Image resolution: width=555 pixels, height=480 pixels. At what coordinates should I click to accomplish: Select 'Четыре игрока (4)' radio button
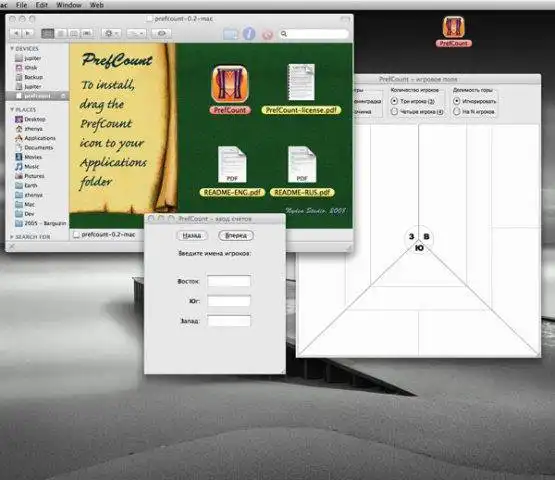394,112
